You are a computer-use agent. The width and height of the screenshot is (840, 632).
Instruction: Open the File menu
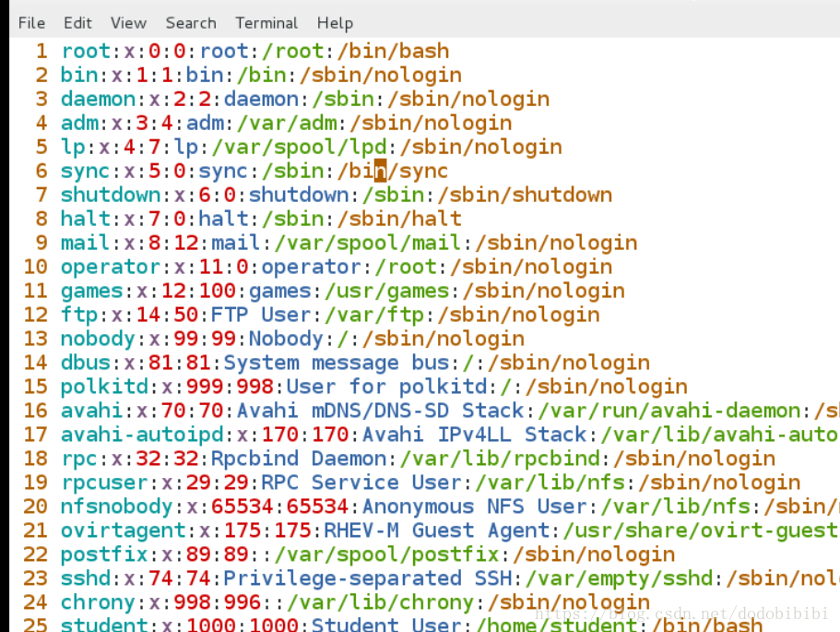31,23
